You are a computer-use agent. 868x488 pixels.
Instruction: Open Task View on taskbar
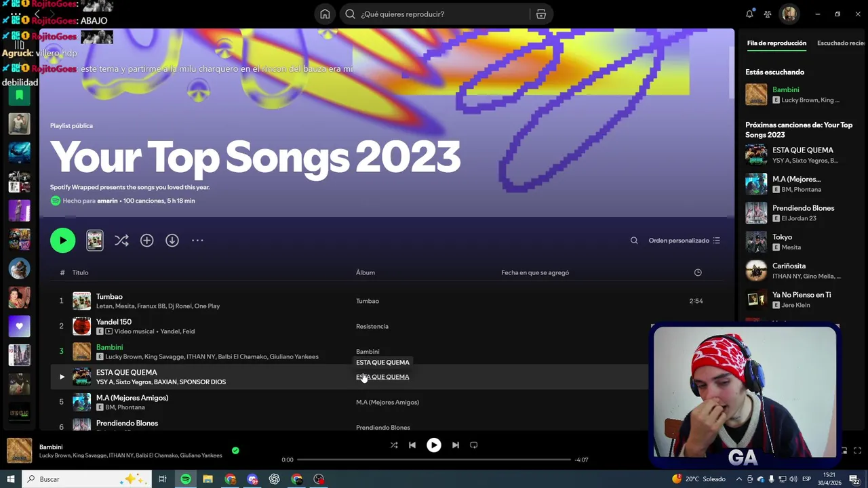163,479
